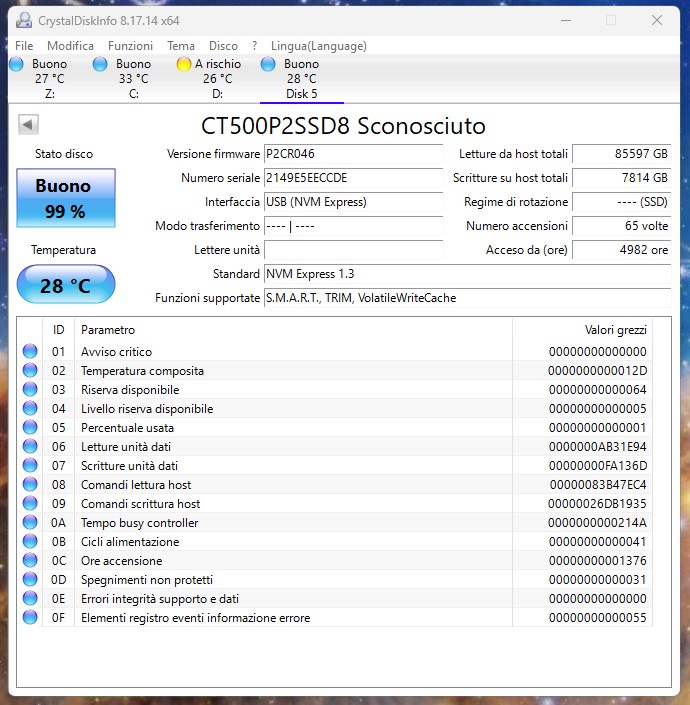The height and width of the screenshot is (705, 690).
Task: Select raw value 00000000FA136D
Action: point(598,465)
